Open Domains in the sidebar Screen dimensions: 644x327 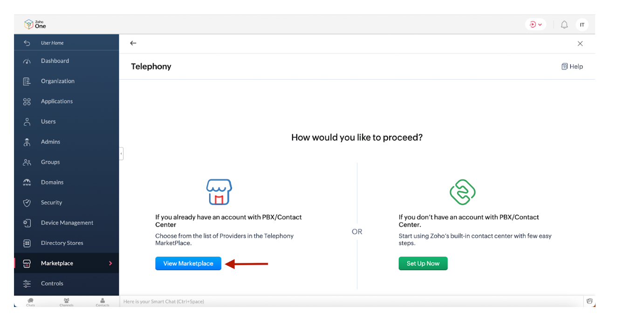(x=67, y=183)
